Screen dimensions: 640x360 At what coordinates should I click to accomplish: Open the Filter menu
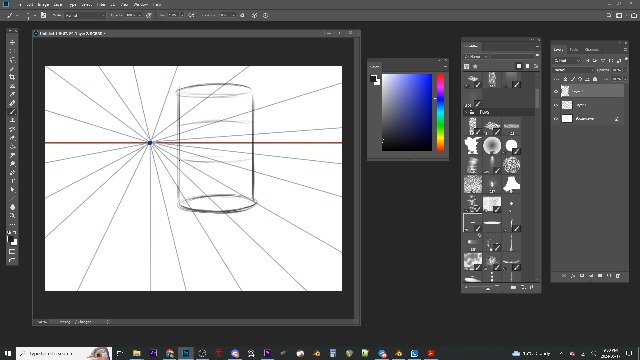tap(102, 4)
